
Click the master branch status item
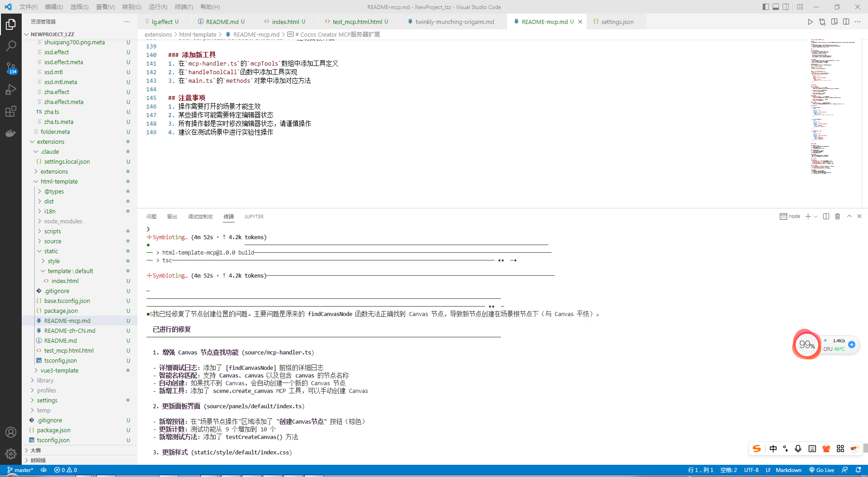20,470
